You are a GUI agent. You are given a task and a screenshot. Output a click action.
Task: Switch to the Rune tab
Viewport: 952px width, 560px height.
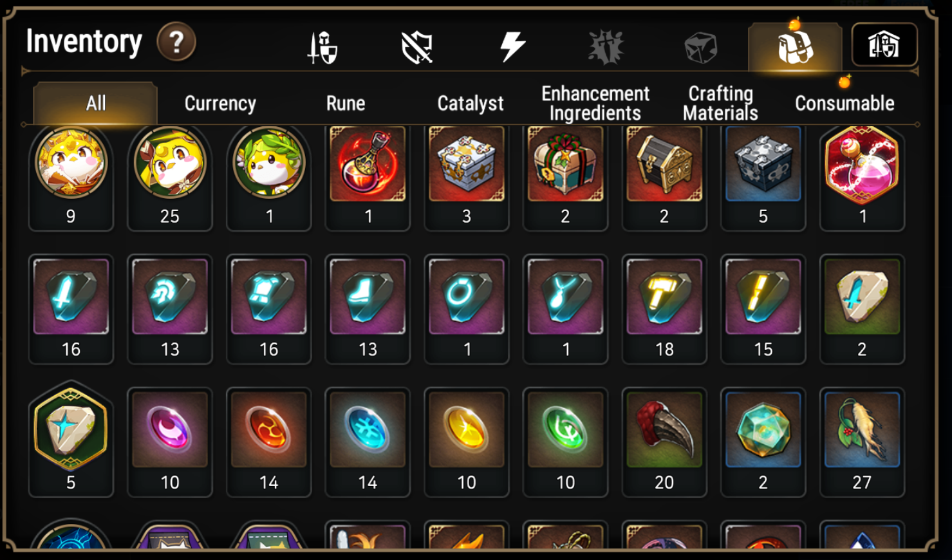click(x=346, y=104)
